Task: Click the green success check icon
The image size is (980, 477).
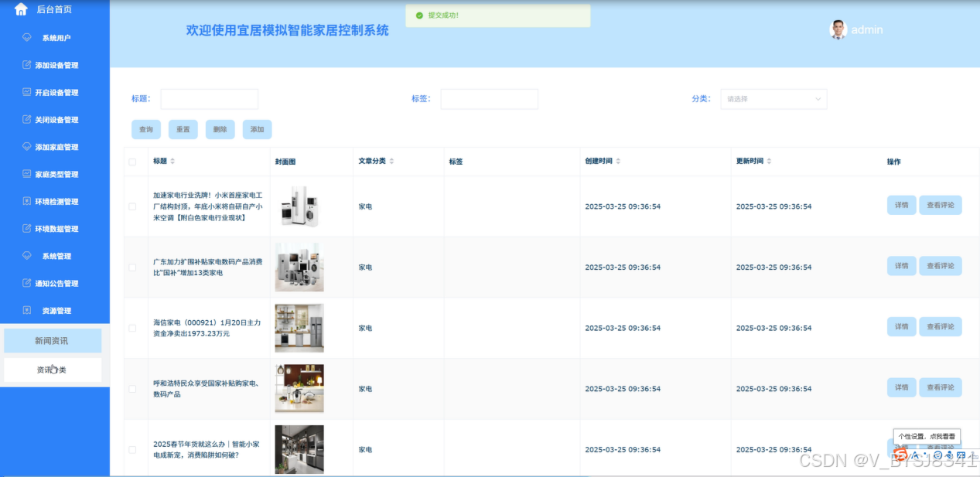Action: coord(419,15)
